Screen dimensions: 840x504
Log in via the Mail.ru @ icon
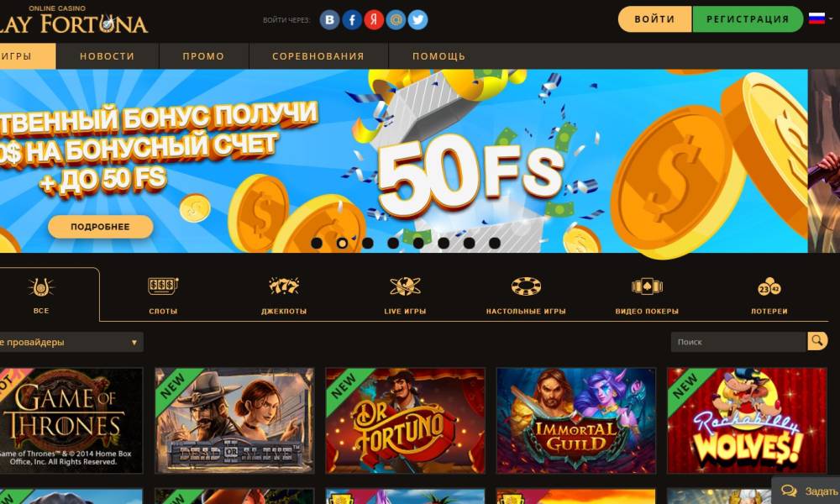click(396, 20)
